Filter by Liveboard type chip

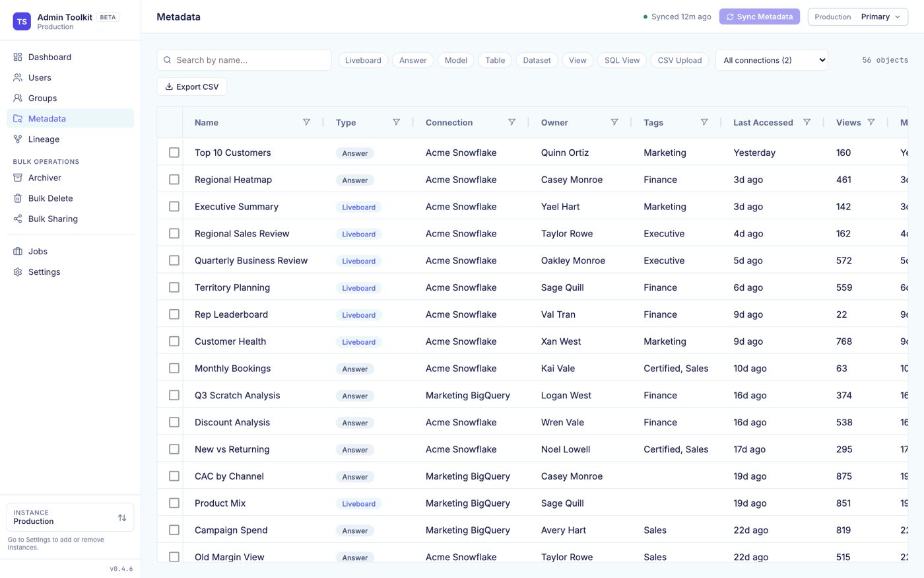click(363, 60)
